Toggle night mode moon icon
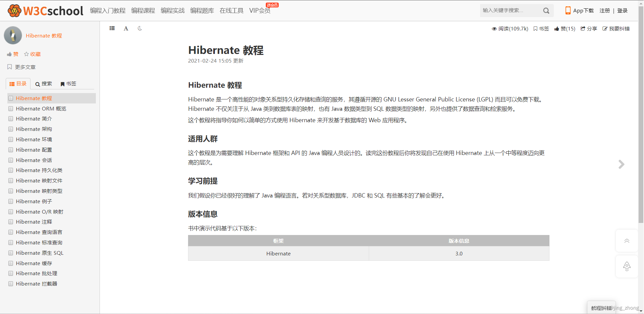 pyautogui.click(x=140, y=28)
